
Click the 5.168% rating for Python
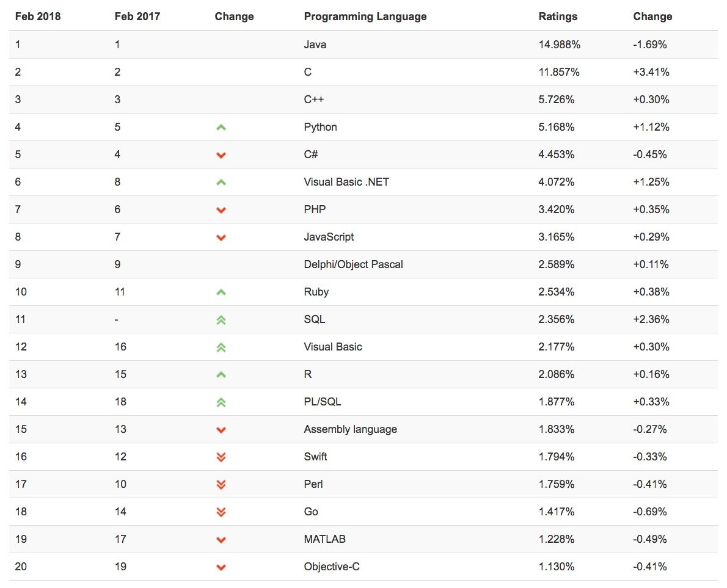pyautogui.click(x=557, y=127)
